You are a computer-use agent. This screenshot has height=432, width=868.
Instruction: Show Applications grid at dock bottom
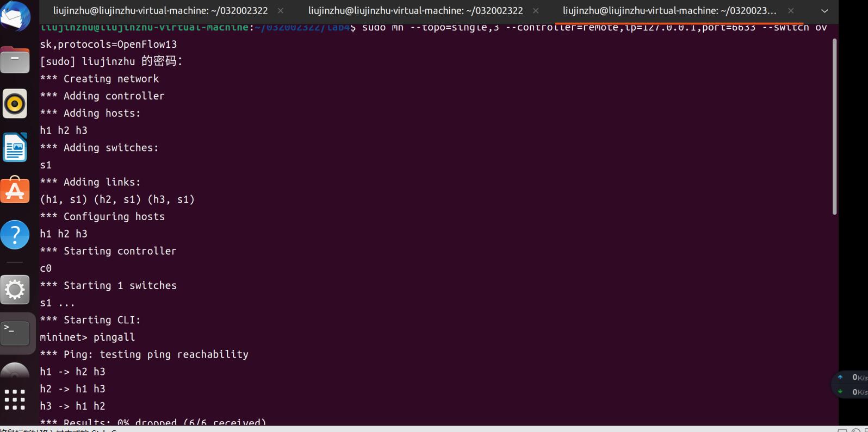tap(15, 399)
